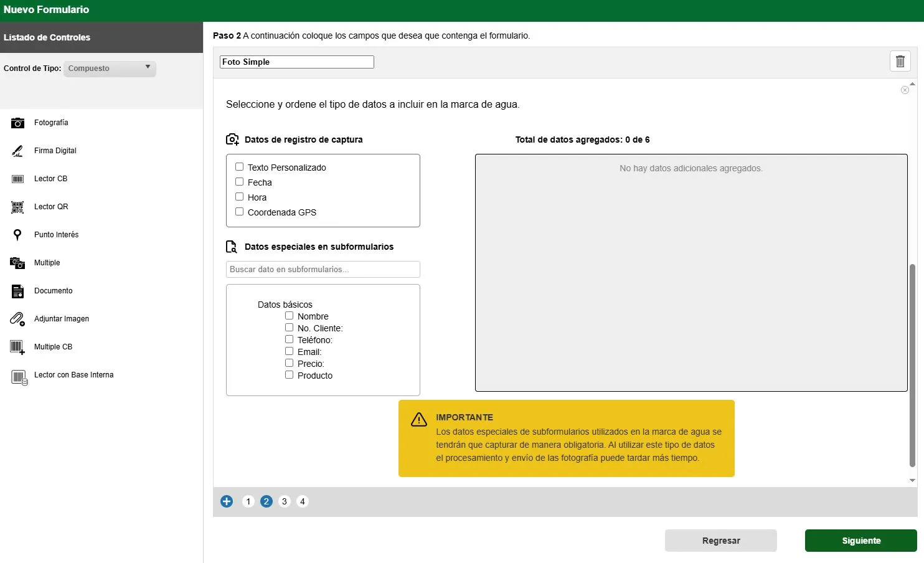This screenshot has height=563, width=924.
Task: Click the Buscar dato en subformularios search box
Action: pyautogui.click(x=323, y=269)
